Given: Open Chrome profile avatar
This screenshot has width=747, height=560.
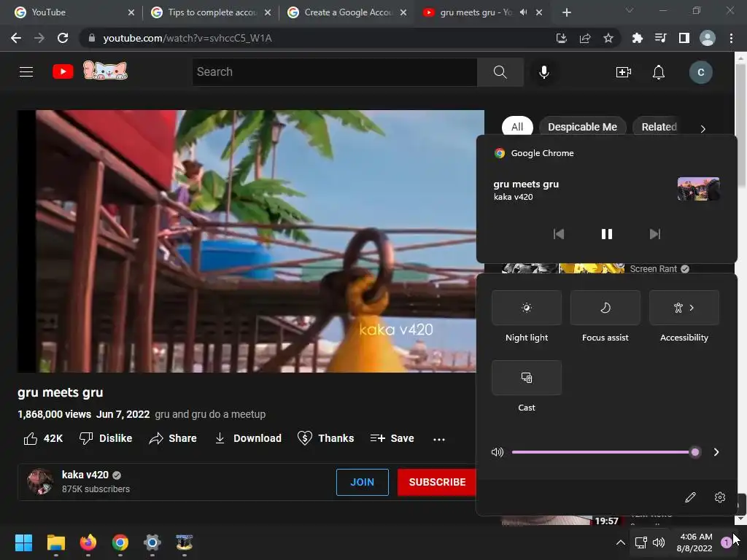Looking at the screenshot, I should coord(708,38).
